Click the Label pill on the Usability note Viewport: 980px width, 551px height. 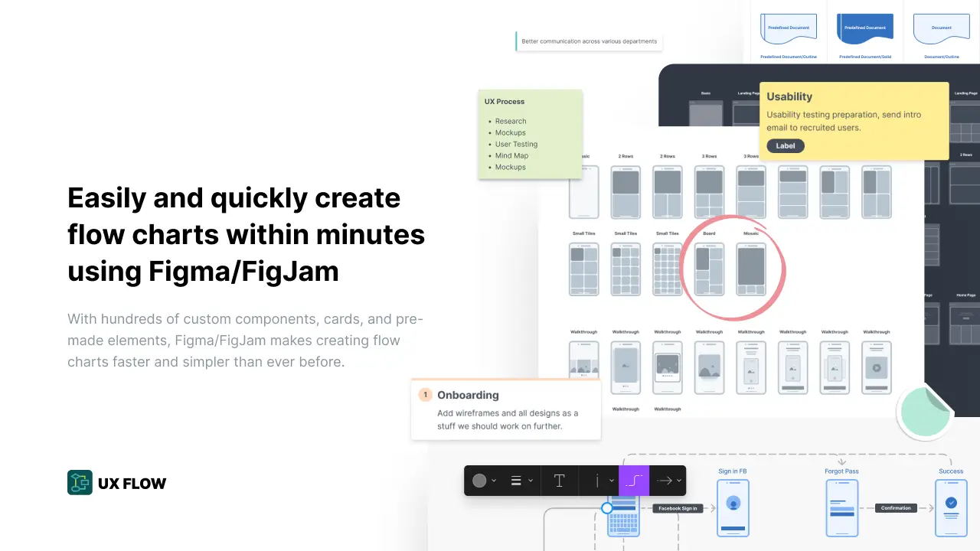pyautogui.click(x=786, y=145)
